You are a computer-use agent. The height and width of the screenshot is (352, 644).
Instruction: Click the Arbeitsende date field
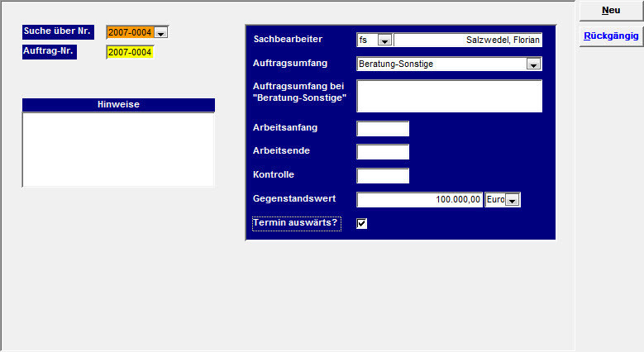coord(383,152)
